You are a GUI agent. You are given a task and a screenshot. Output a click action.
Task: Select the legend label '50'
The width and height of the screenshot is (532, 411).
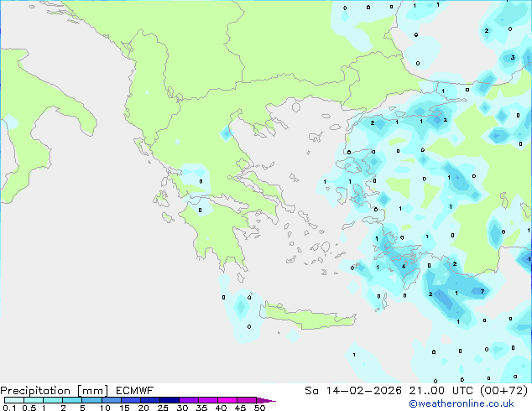point(260,408)
